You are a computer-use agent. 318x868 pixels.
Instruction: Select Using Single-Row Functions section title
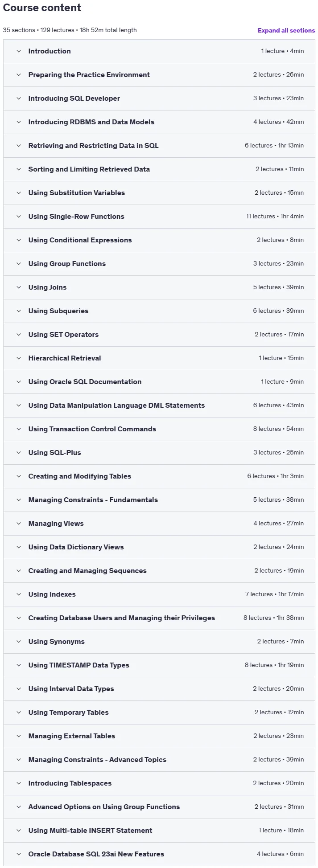[x=76, y=217]
